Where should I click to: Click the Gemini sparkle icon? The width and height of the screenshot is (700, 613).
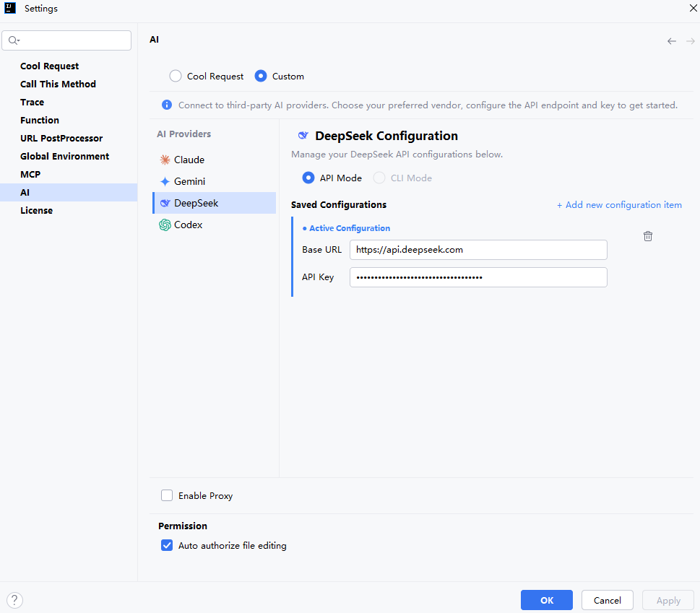point(165,181)
